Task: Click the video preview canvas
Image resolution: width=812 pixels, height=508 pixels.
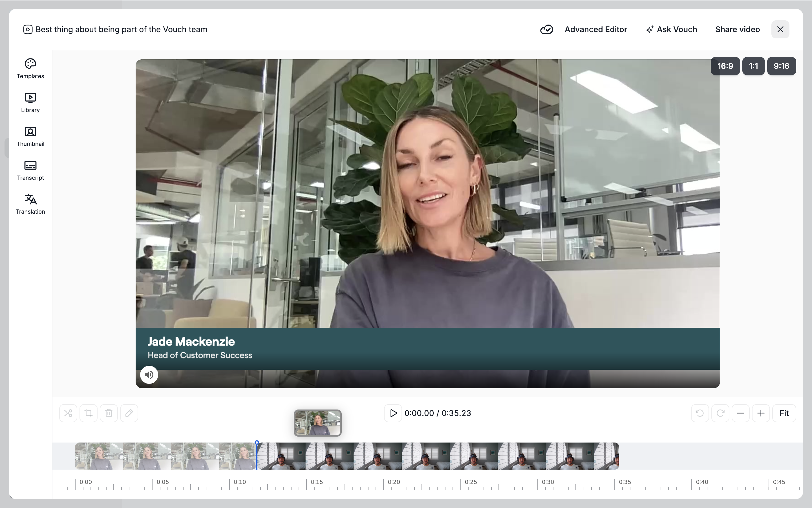Action: point(427,224)
